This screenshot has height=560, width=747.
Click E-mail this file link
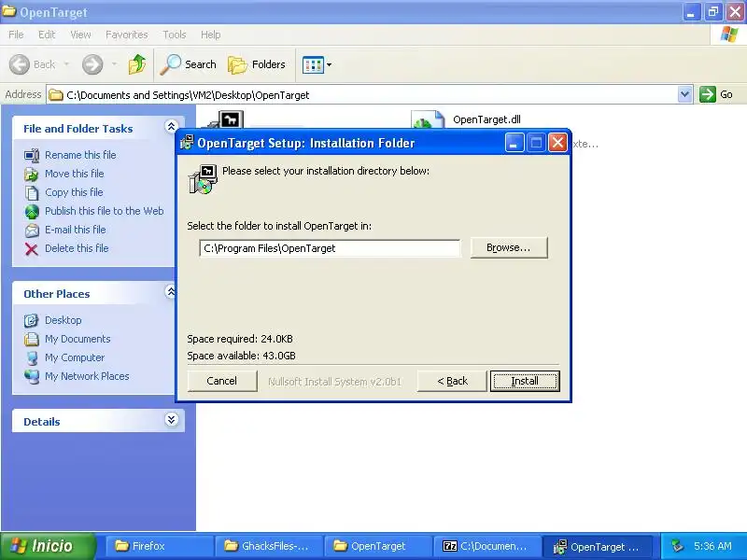(76, 229)
